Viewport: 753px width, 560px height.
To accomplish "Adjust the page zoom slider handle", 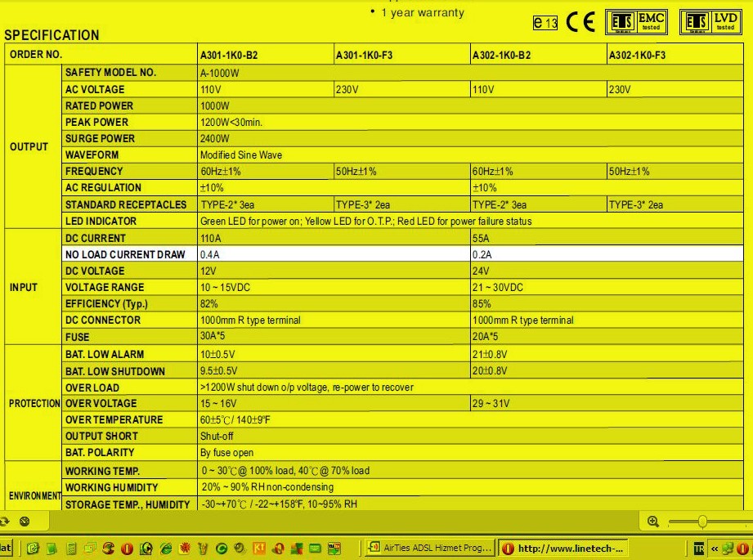I will 701,522.
